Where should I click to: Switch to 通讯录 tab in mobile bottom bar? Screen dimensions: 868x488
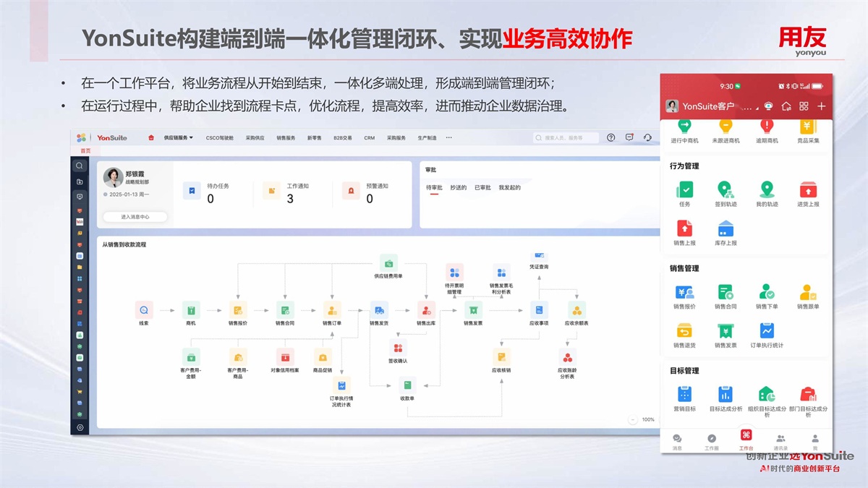pos(780,440)
